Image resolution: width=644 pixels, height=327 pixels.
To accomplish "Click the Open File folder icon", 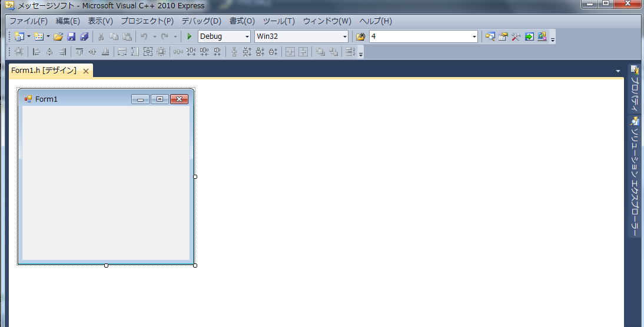I will [58, 36].
